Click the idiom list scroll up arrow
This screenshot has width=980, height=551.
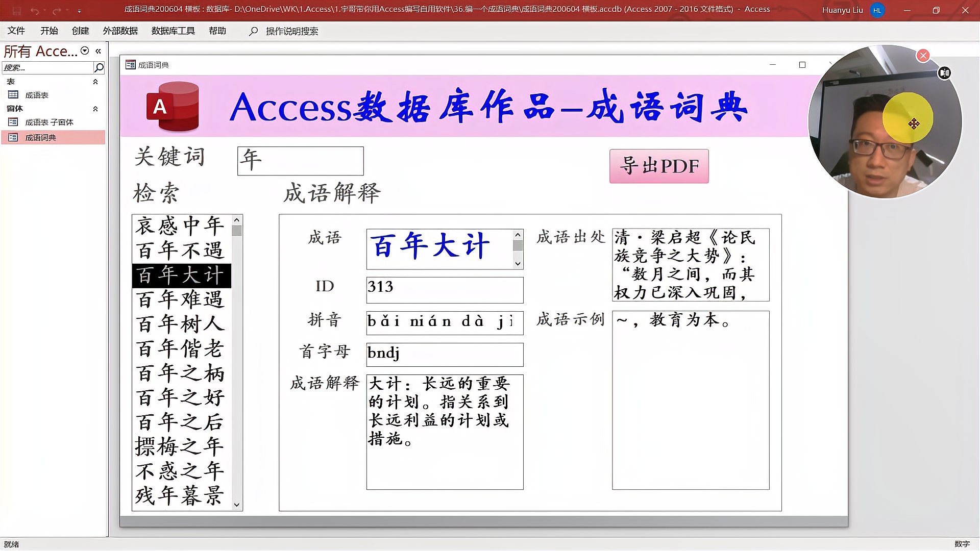[236, 220]
